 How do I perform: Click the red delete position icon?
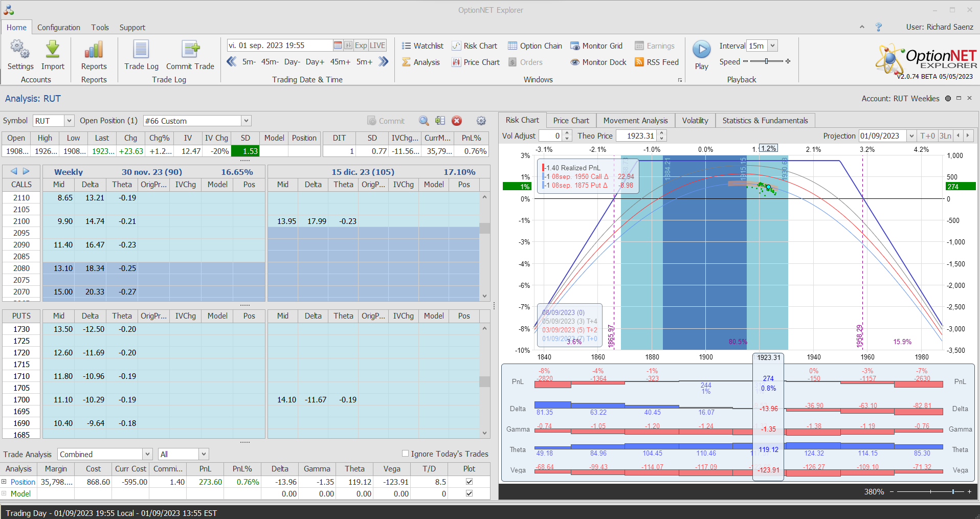tap(457, 121)
